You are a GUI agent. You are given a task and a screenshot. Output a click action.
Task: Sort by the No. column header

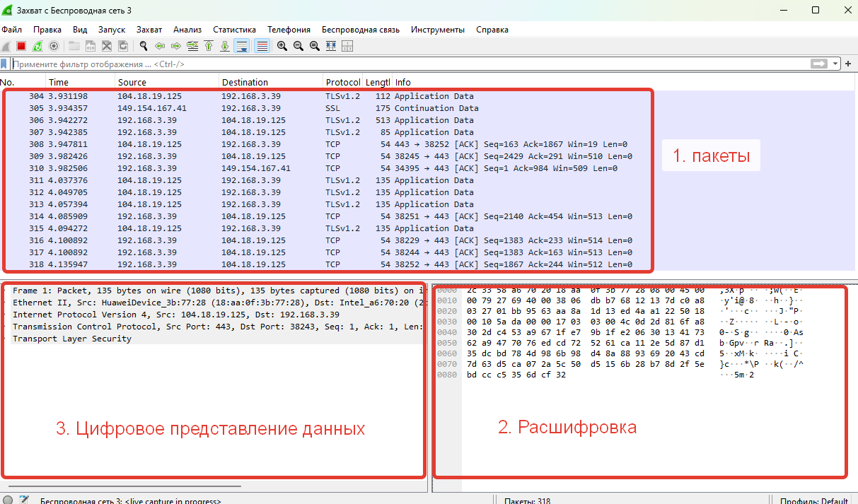point(23,82)
